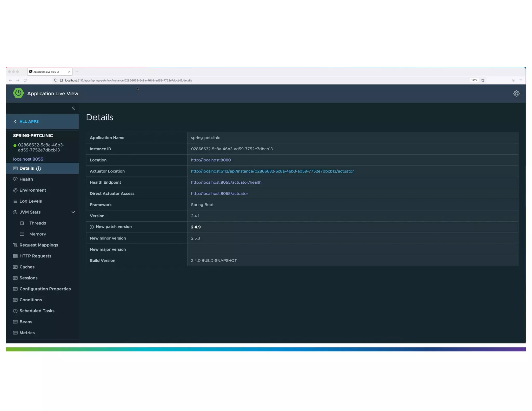
Task: Click the Request Mappings icon
Action: pos(15,245)
